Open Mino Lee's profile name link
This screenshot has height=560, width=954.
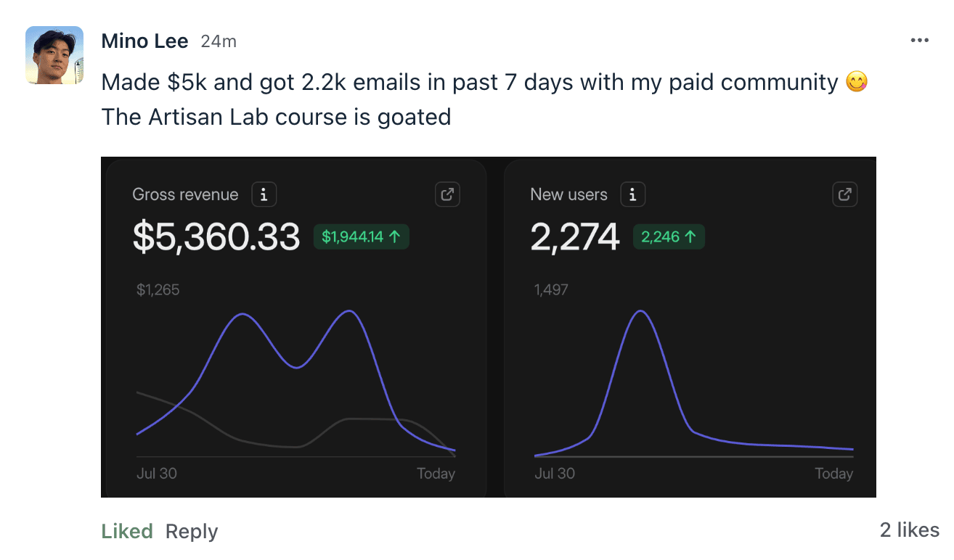pos(145,41)
